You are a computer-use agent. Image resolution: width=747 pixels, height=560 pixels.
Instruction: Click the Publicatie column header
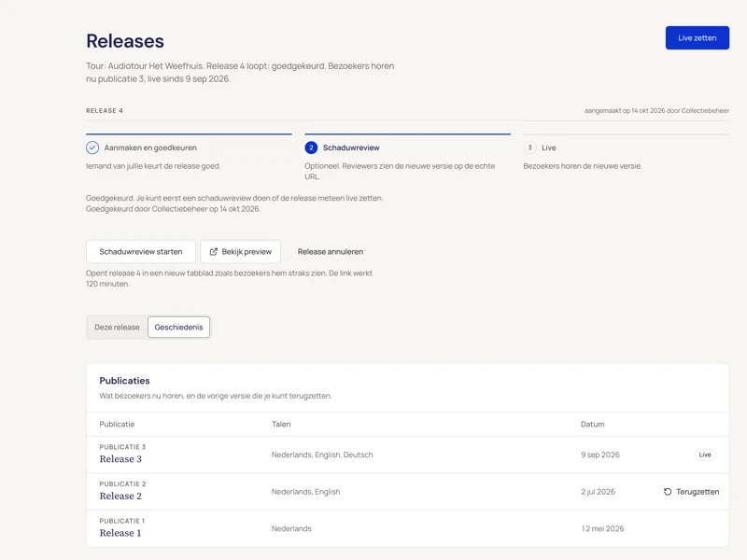[118, 425]
